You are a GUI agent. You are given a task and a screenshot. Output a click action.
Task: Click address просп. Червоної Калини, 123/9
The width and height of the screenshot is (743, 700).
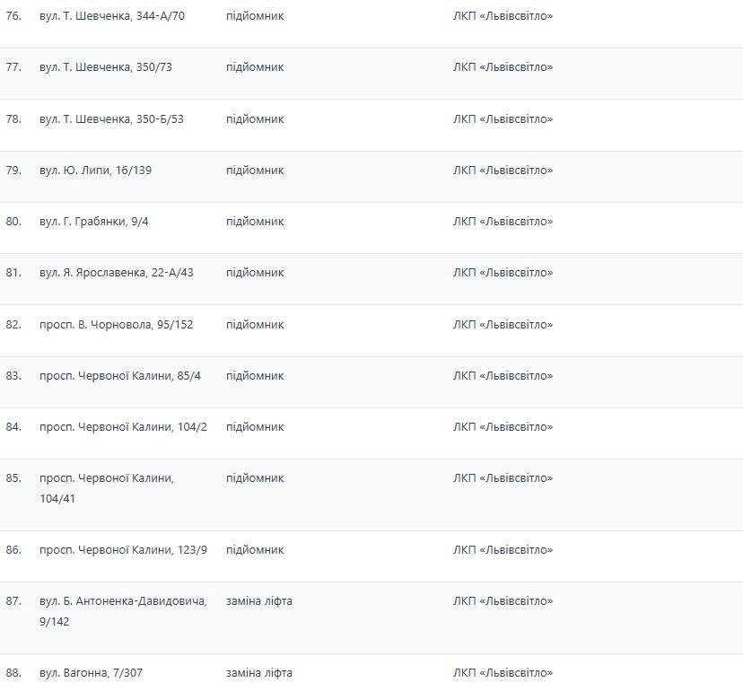123,550
